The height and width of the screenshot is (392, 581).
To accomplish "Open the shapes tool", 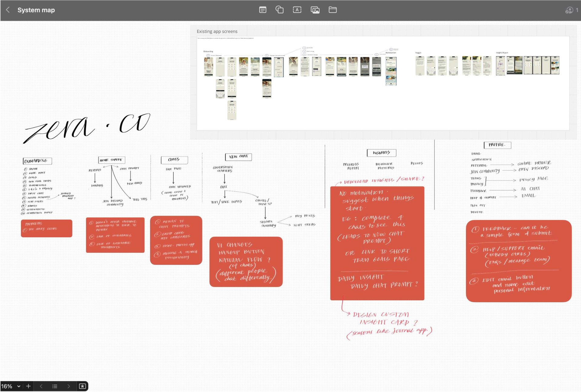I will point(279,10).
